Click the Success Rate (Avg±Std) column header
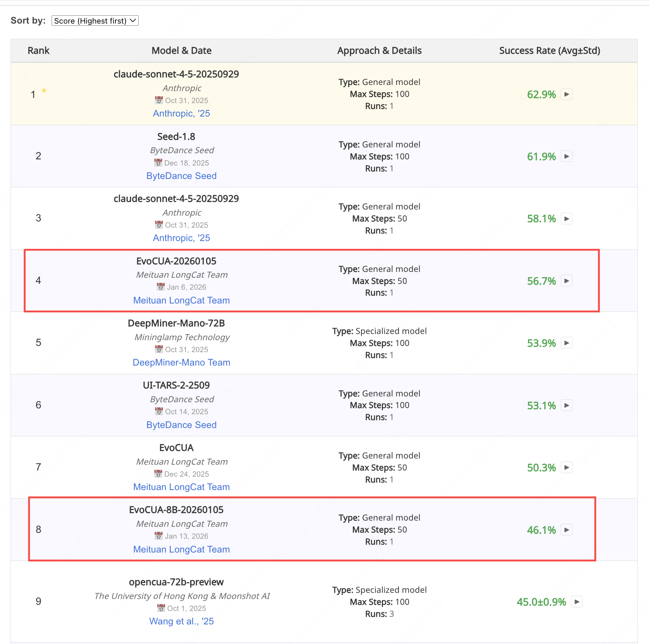 [550, 50]
